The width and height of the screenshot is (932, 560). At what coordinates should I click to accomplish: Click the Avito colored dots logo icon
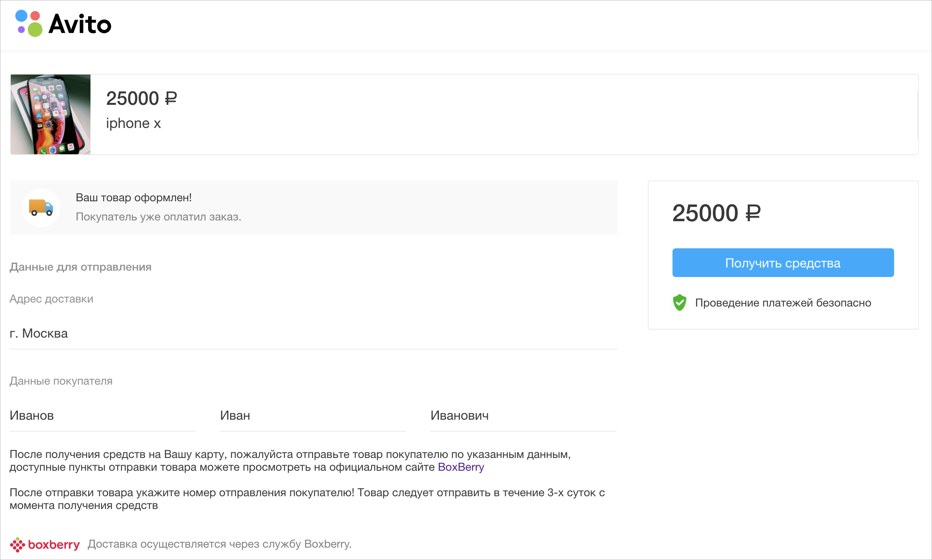(x=29, y=24)
